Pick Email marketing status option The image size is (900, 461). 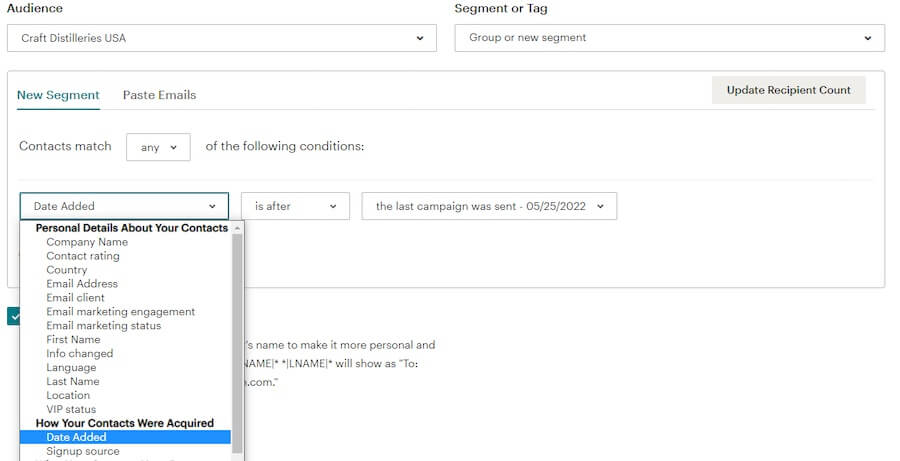pyautogui.click(x=103, y=326)
